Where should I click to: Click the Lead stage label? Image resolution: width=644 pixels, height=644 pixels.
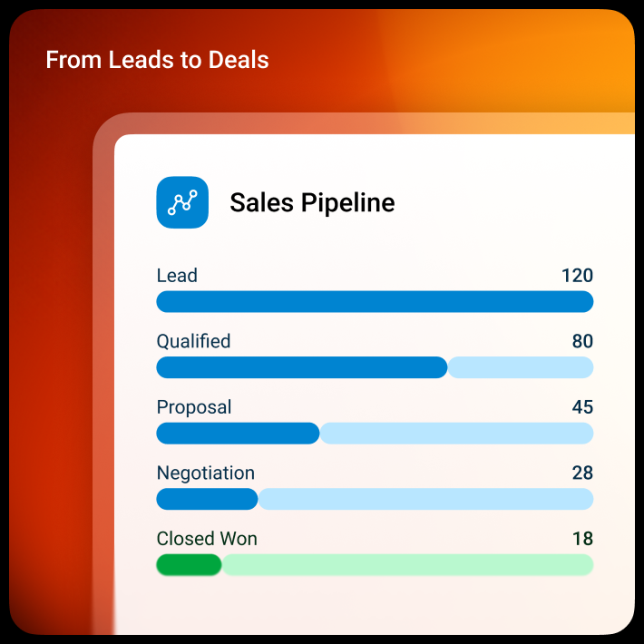[x=177, y=275]
